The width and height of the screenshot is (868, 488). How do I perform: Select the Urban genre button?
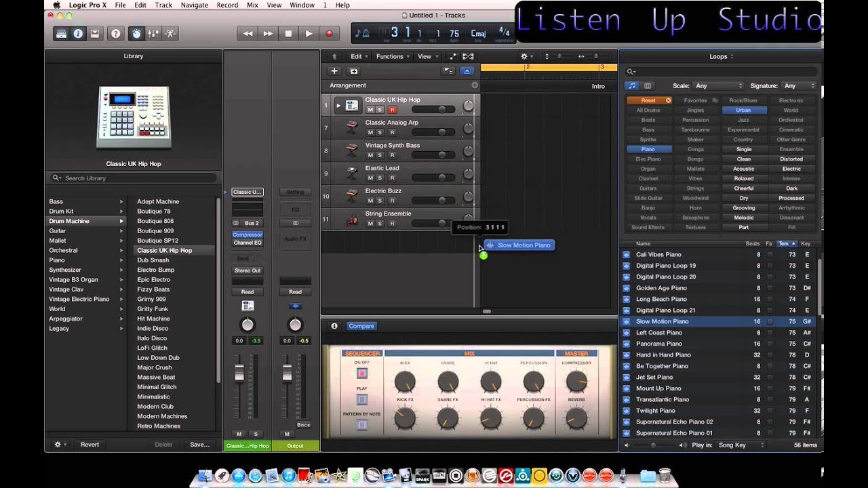point(744,110)
